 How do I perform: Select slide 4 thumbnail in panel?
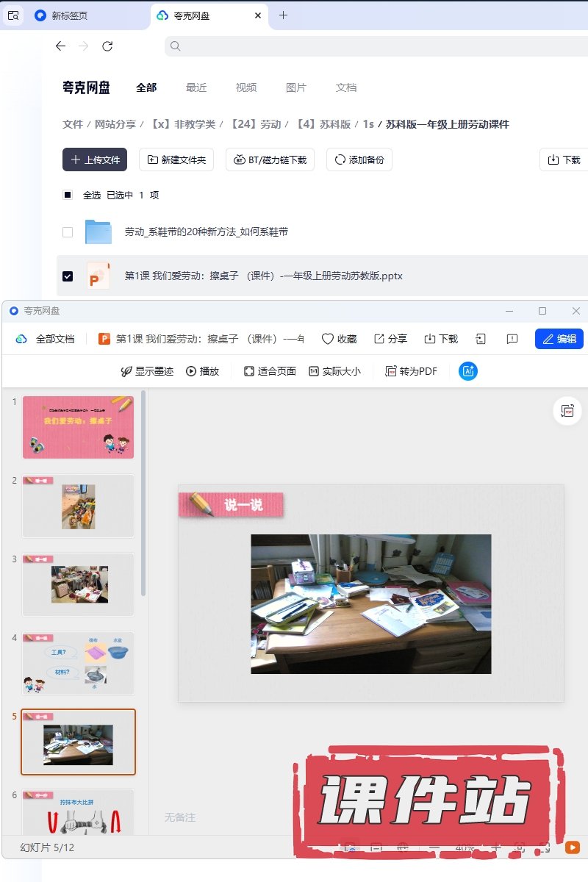pos(78,663)
